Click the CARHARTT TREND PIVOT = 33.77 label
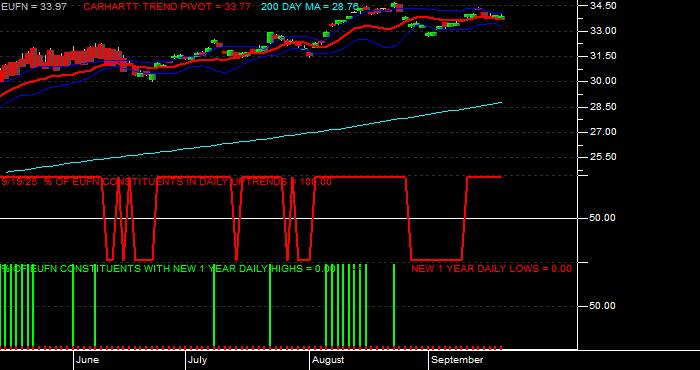 click(x=167, y=7)
